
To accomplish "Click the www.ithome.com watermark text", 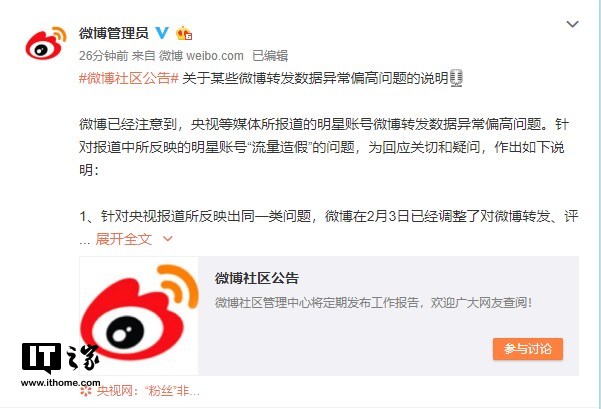I will click(61, 383).
